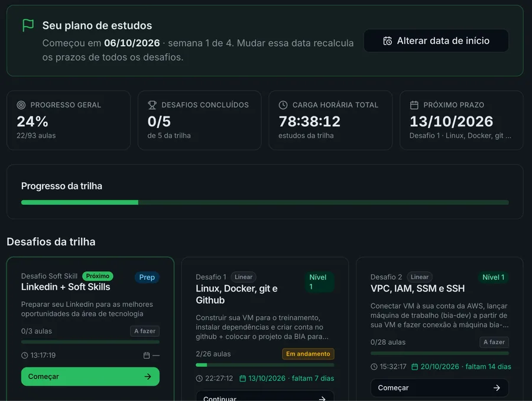This screenshot has height=401, width=532.
Task: Click the Linux, Docker, git e Github progress bar
Action: (265, 365)
